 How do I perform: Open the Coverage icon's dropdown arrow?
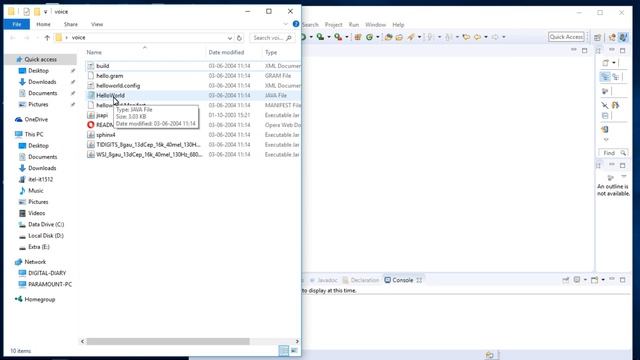tap(329, 37)
